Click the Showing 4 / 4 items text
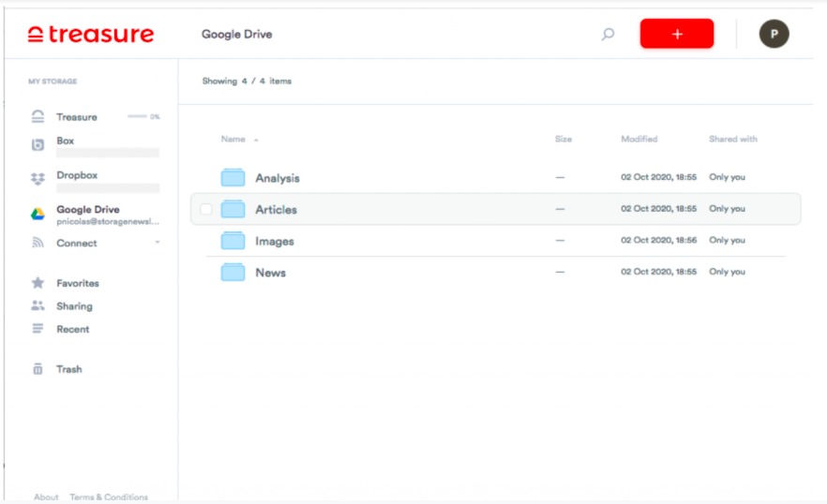The height and width of the screenshot is (504, 827). 247,82
